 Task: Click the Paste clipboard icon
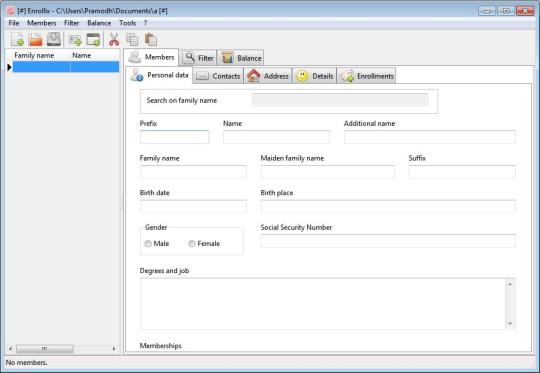150,40
